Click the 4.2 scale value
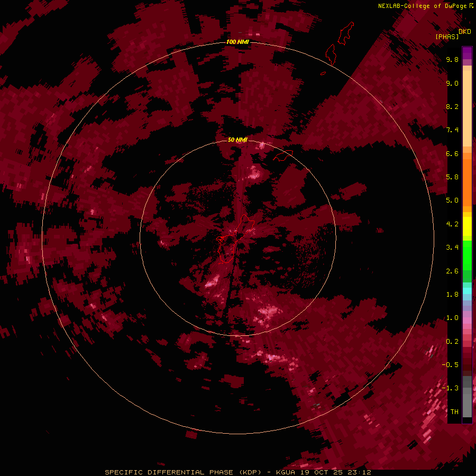 pos(452,224)
